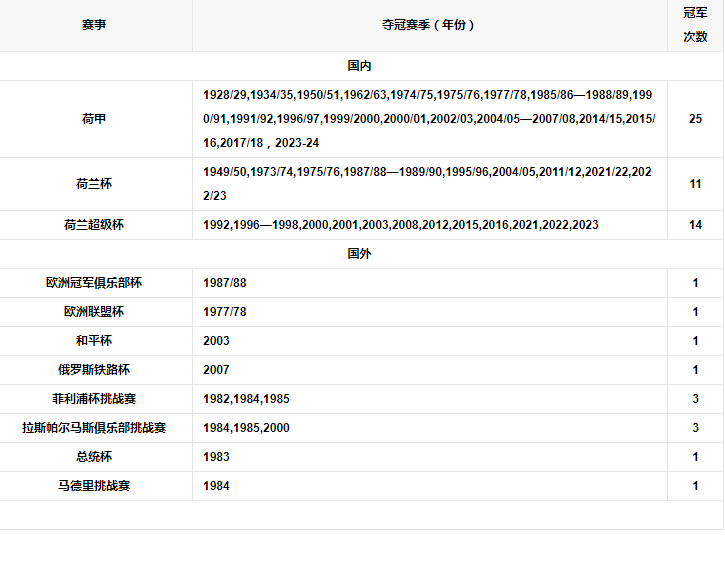
Task: Click the count 1 in 俄罗斯铁路杯 row
Action: pyautogui.click(x=695, y=369)
